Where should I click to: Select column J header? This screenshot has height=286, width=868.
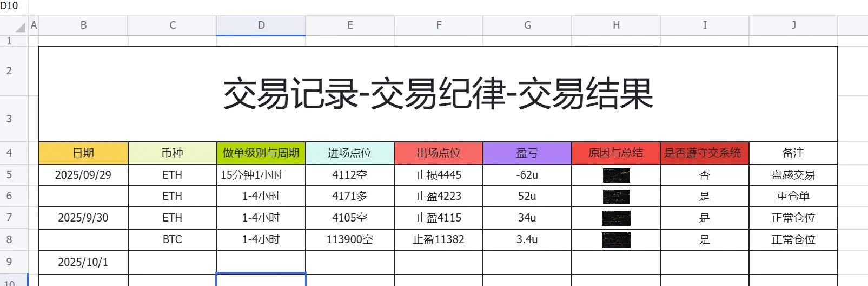click(x=793, y=25)
